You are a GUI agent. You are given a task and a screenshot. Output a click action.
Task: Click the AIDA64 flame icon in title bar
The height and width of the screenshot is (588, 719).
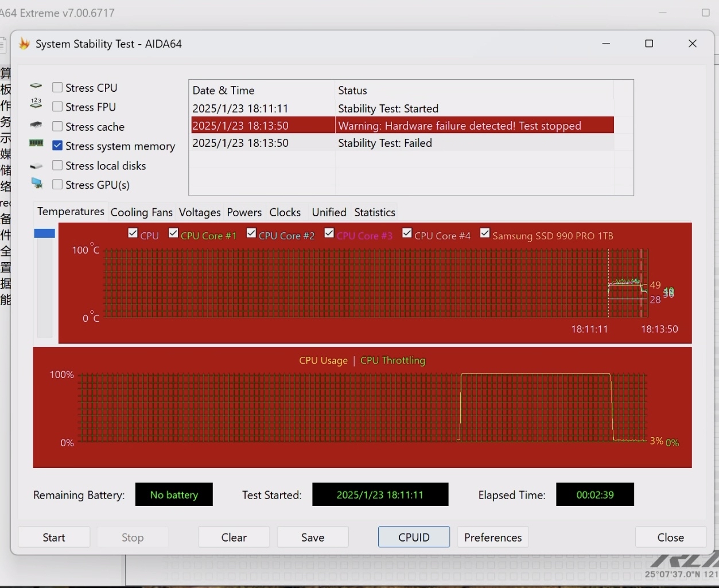[x=24, y=44]
